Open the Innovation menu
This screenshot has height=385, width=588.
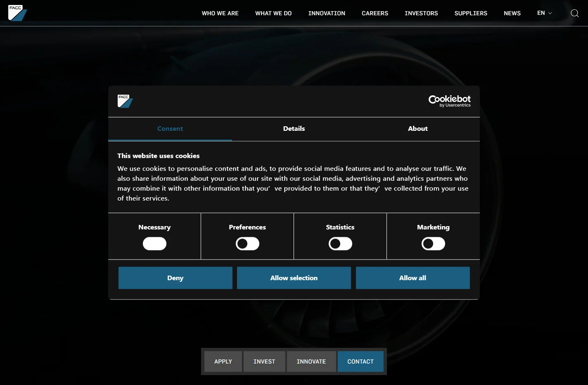pos(327,13)
